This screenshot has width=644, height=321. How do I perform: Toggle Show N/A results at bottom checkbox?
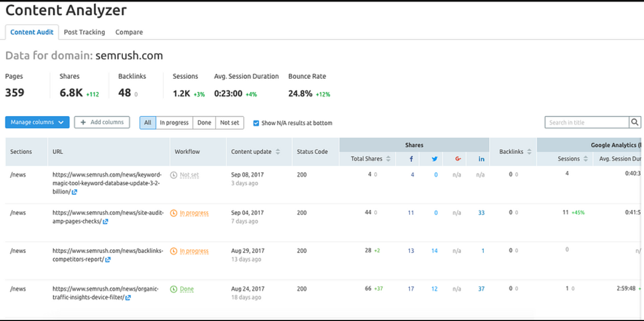(x=256, y=123)
